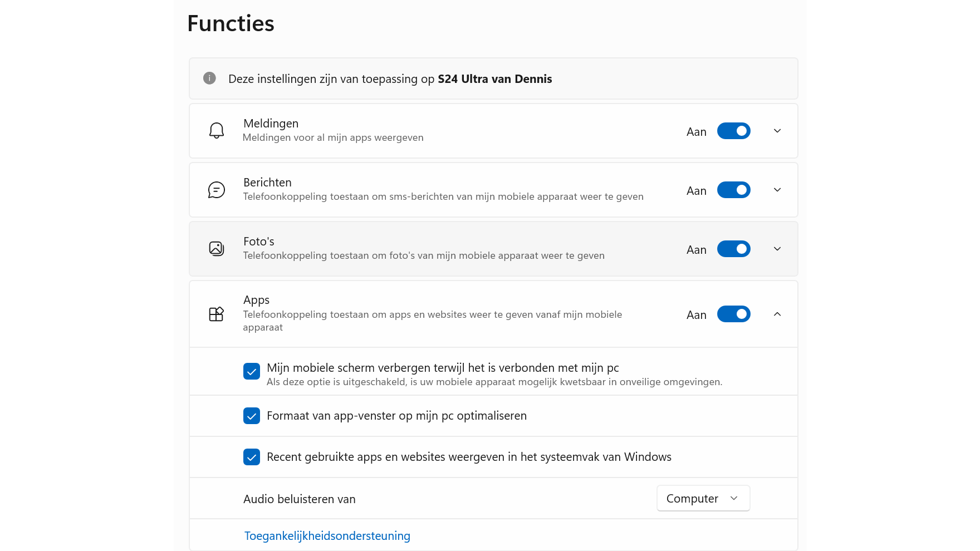Click the Foto's settings row title
Screen dimensions: 980x551
(x=259, y=242)
